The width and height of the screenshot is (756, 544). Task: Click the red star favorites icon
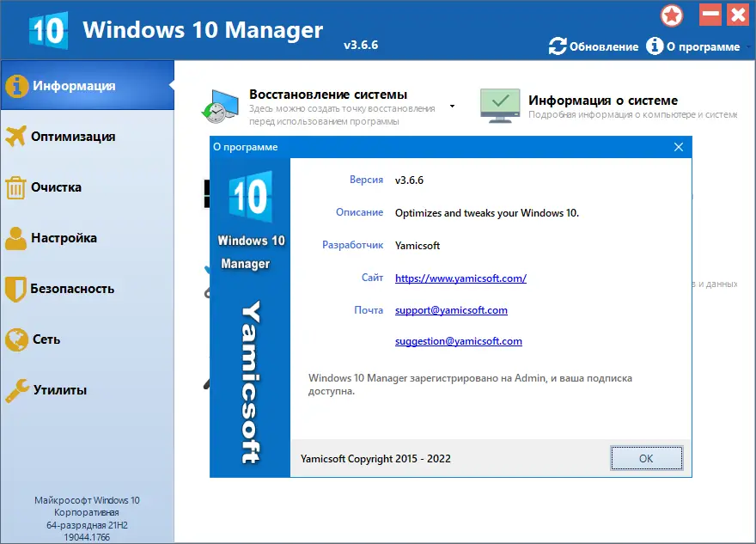[x=672, y=15]
